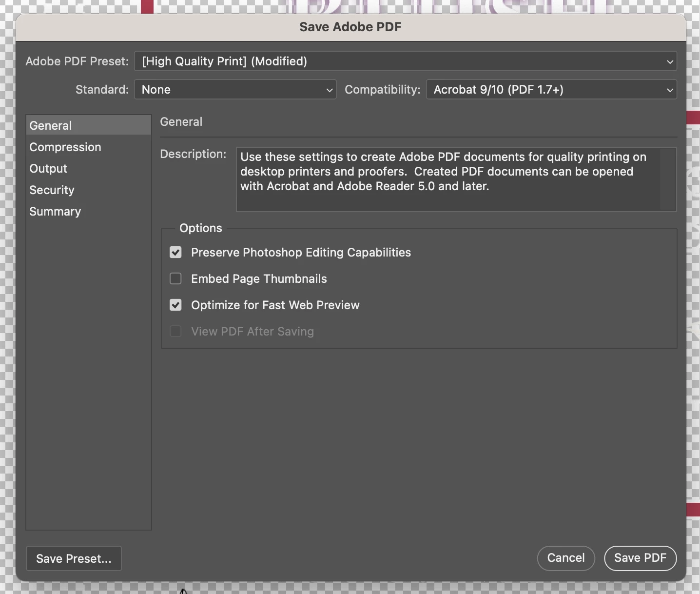Click the Compatibility label text
Image resolution: width=700 pixels, height=594 pixels.
pos(382,90)
